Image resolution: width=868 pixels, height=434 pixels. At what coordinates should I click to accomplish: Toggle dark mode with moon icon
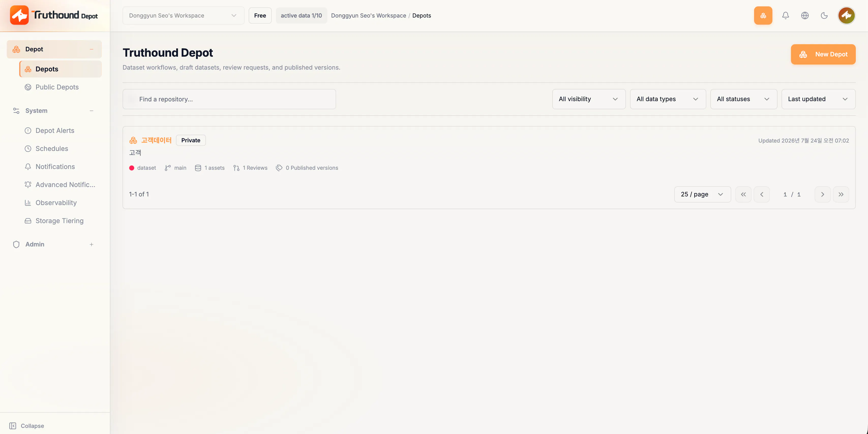(x=824, y=15)
